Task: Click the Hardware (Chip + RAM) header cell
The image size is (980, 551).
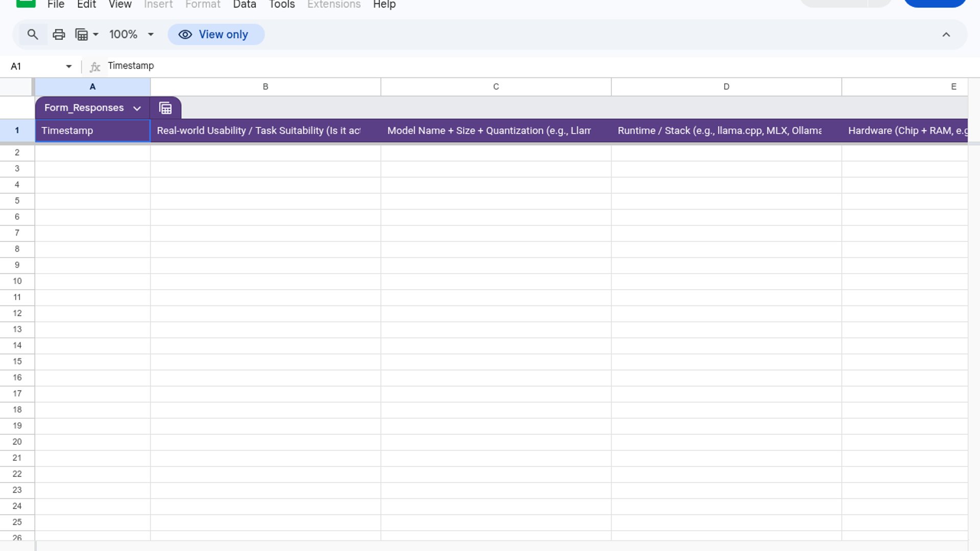Action: [904, 131]
